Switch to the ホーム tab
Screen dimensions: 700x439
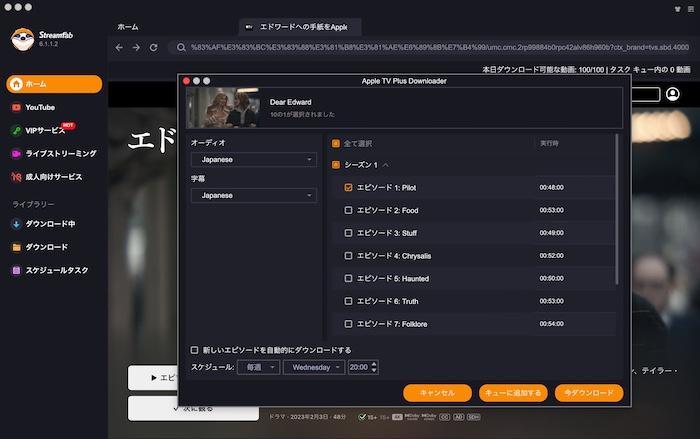click(x=128, y=27)
